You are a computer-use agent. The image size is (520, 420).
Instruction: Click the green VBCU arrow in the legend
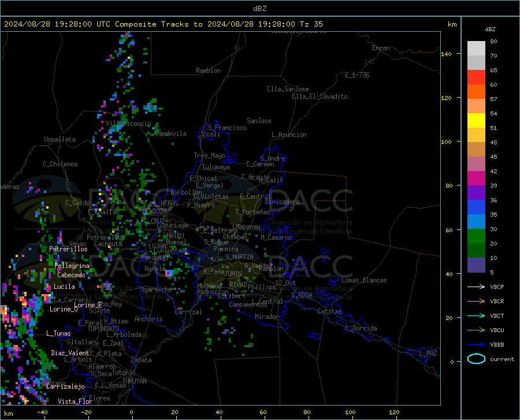476,330
